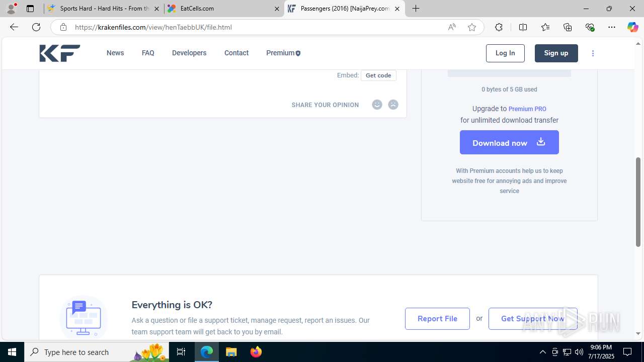
Task: Click the "SHARE YOUR OPINION" label
Action: pos(325,105)
